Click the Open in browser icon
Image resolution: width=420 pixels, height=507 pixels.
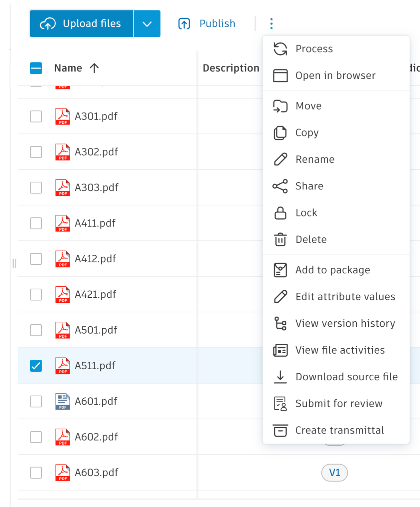(280, 75)
